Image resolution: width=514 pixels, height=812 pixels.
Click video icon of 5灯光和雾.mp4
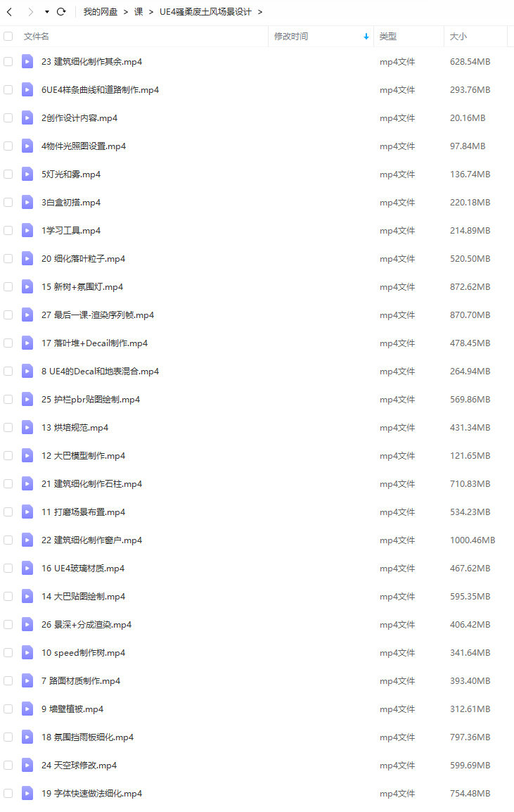pyautogui.click(x=27, y=174)
